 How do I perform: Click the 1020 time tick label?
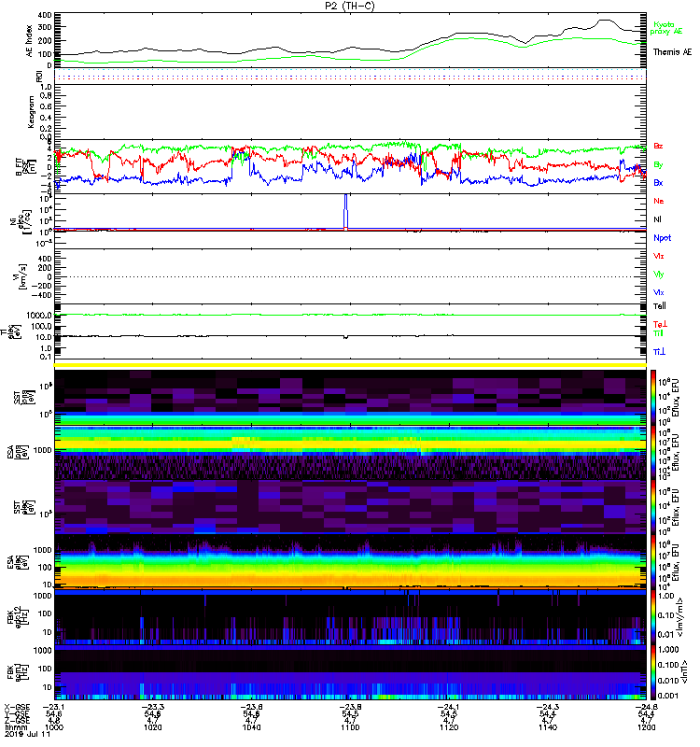(x=153, y=727)
